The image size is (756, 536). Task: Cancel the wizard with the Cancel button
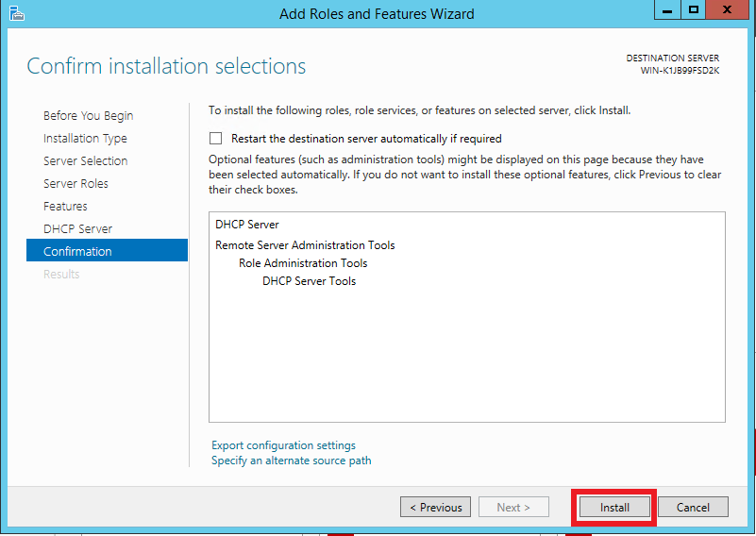(x=693, y=507)
